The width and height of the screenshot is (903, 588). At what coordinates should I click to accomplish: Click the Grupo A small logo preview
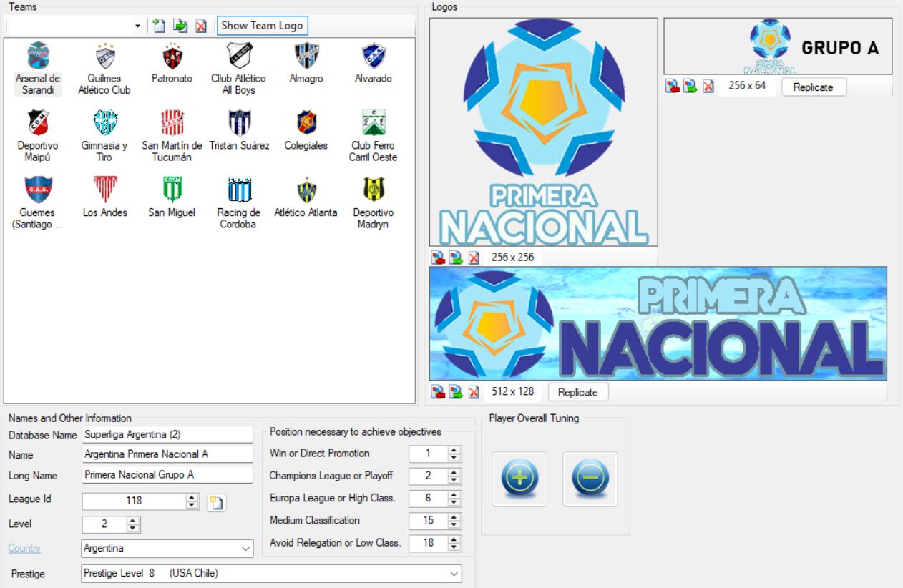778,46
